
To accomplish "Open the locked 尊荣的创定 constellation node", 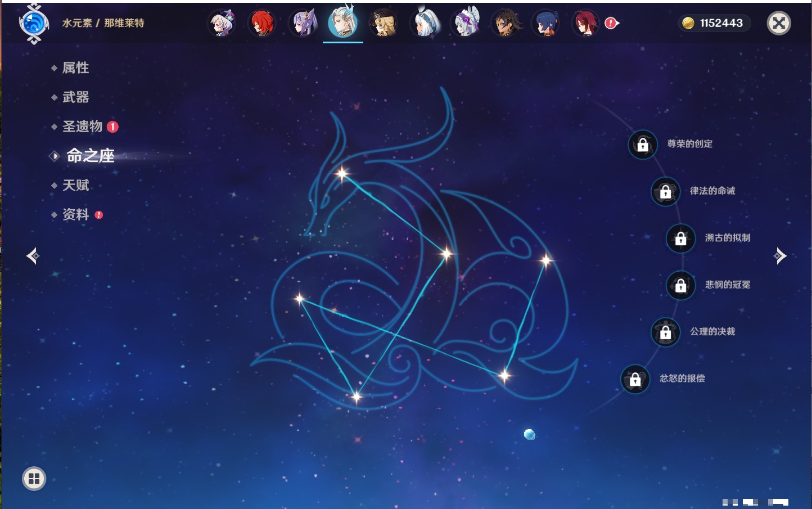I will tap(643, 145).
